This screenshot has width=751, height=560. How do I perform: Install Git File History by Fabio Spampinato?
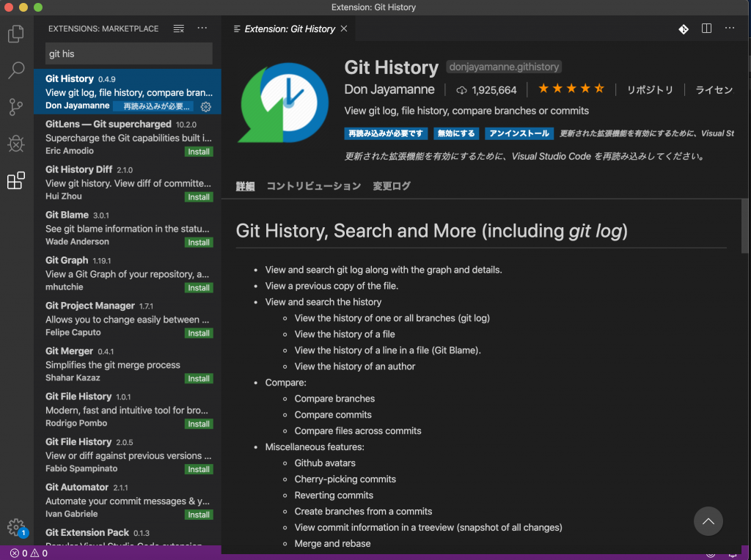point(199,470)
